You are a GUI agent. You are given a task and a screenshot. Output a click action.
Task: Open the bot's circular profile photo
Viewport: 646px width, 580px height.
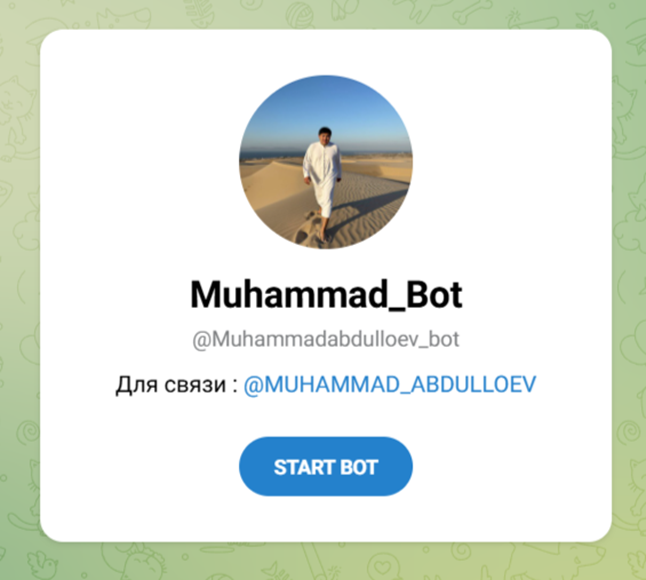click(x=325, y=162)
